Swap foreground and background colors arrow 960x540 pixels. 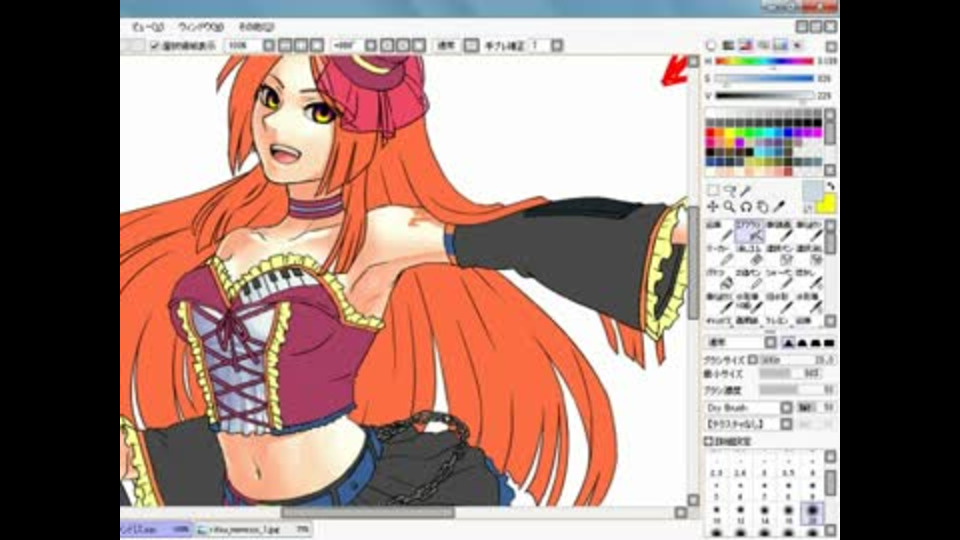(830, 186)
